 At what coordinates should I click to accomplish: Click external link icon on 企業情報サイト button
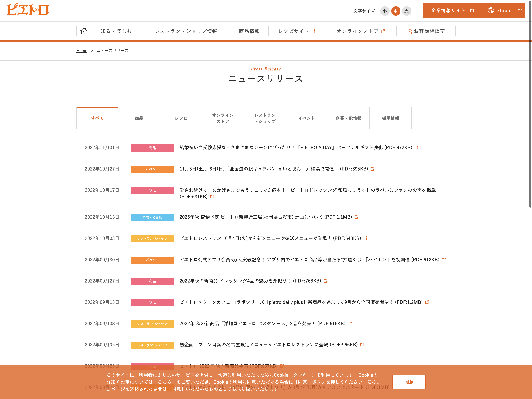pyautogui.click(x=472, y=11)
